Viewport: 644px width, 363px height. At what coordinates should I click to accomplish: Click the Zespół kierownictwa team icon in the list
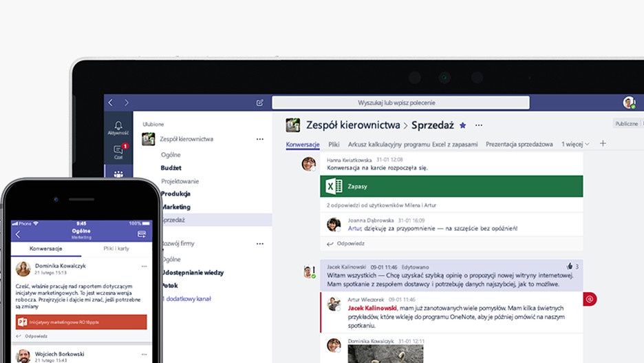[148, 139]
